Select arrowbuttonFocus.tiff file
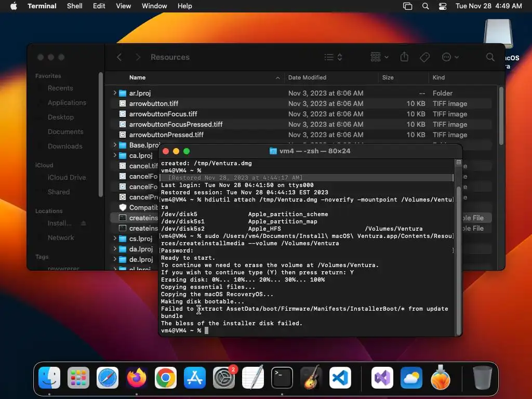 pos(301,114)
